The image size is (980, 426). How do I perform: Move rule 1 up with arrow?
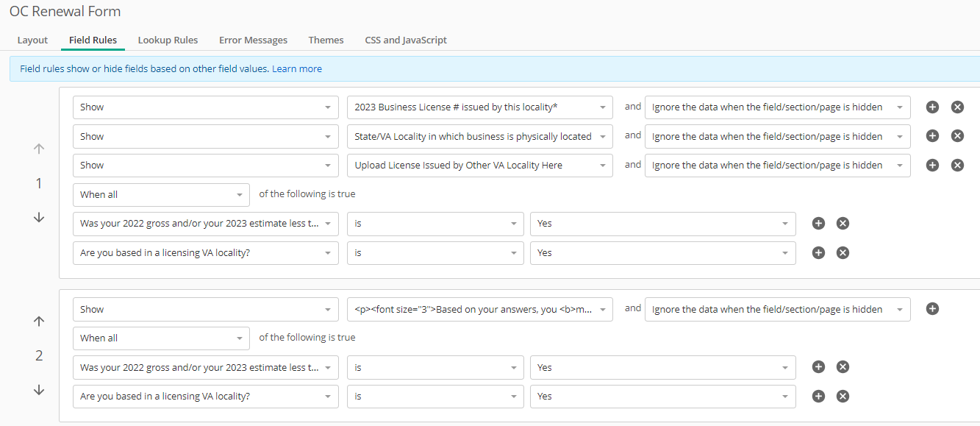39,149
